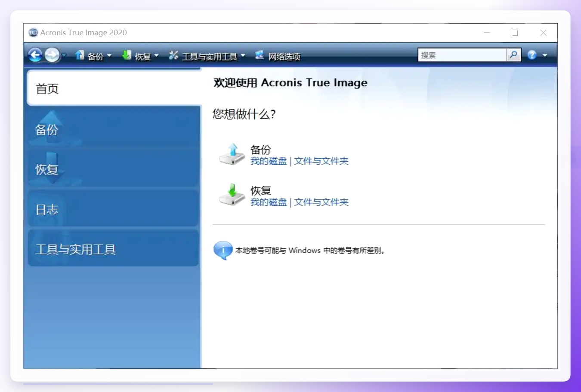This screenshot has width=581, height=392.
Task: Open 文件与文件夹 link under 恢复
Action: click(x=321, y=202)
